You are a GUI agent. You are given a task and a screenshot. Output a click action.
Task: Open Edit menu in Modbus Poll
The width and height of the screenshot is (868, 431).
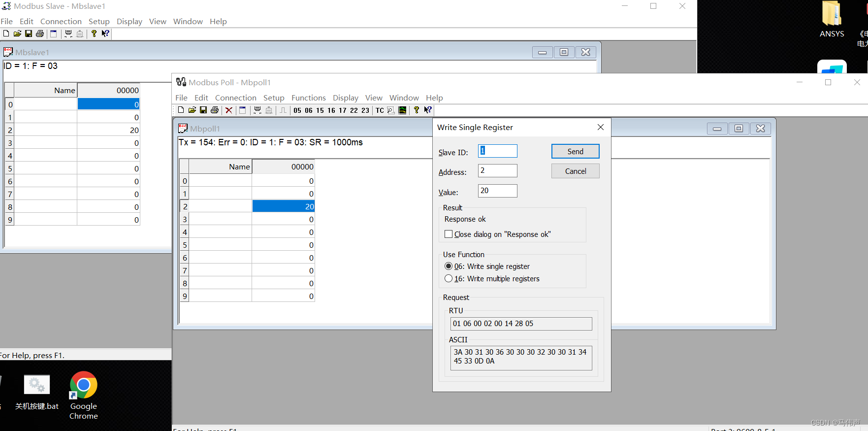(201, 98)
